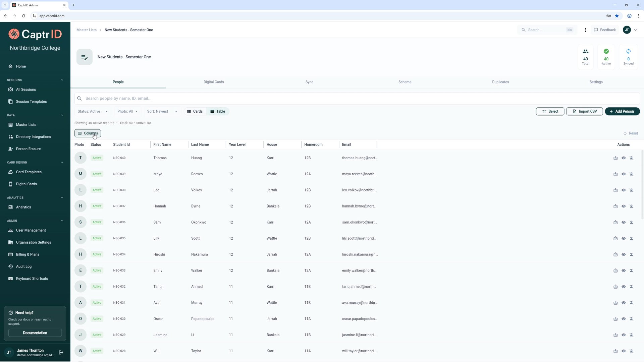Switch to the Digital Cards tab
The height and width of the screenshot is (362, 644).
coord(214,82)
